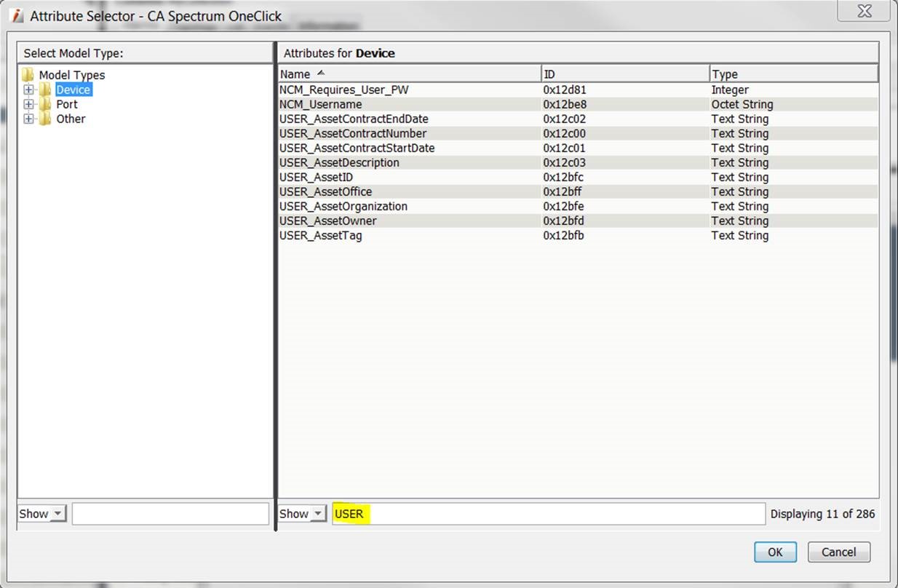898x588 pixels.
Task: Click the Device folder icon
Action: pos(45,90)
